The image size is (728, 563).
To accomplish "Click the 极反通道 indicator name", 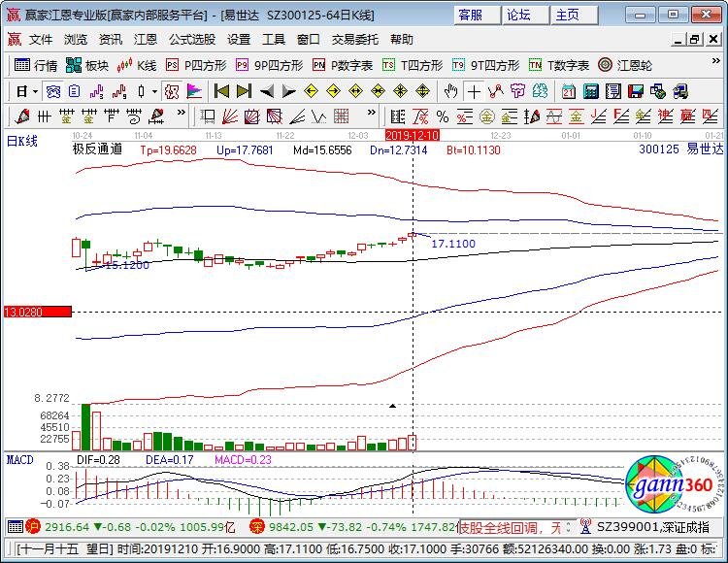I will tap(97, 149).
